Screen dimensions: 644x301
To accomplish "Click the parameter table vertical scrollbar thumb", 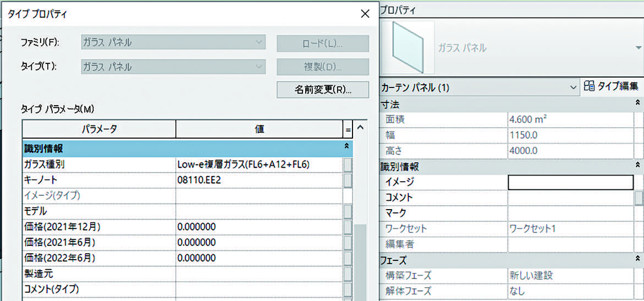I will (x=361, y=262).
